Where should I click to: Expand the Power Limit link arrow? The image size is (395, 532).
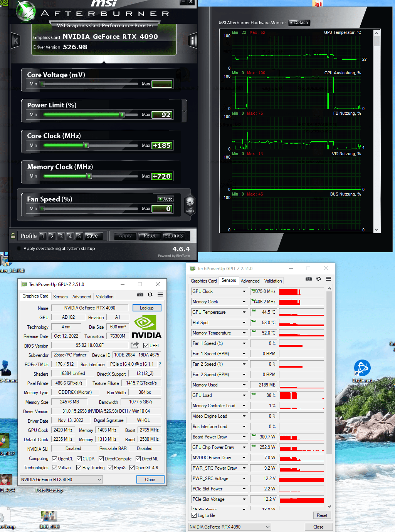(x=184, y=111)
